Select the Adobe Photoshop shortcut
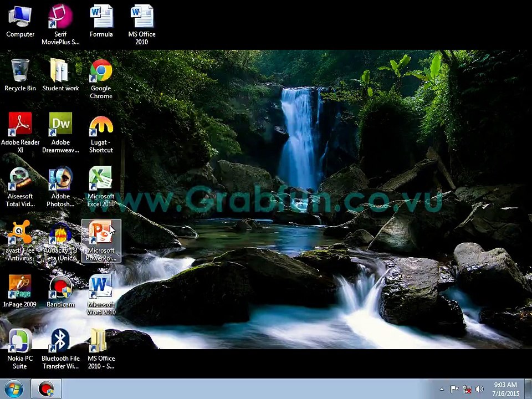The height and width of the screenshot is (399, 532). pyautogui.click(x=60, y=187)
